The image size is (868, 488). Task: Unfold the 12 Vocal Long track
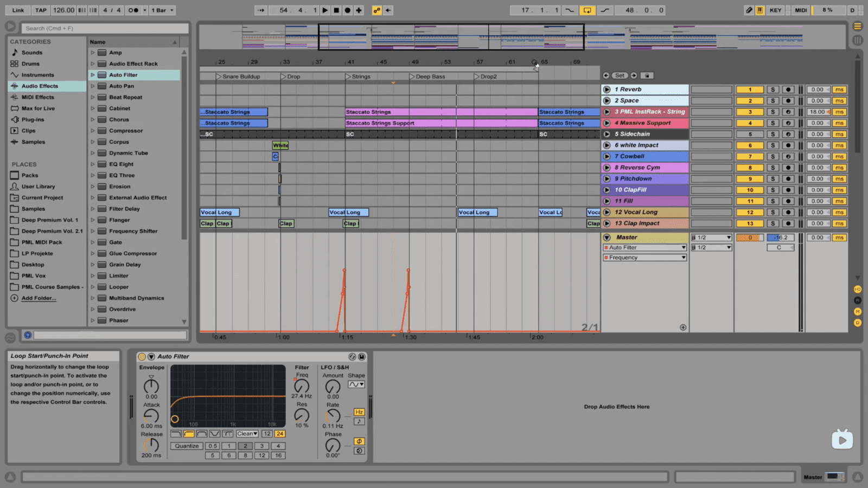tap(607, 212)
